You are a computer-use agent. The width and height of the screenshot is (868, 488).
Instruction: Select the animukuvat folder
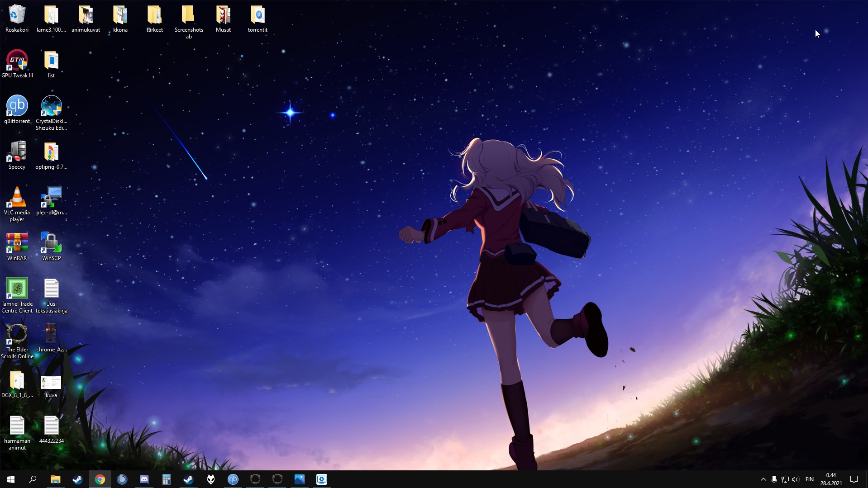(x=86, y=19)
